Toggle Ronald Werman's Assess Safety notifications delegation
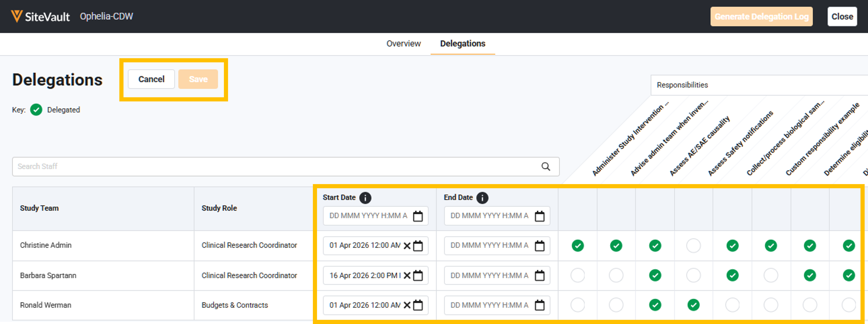 693,305
